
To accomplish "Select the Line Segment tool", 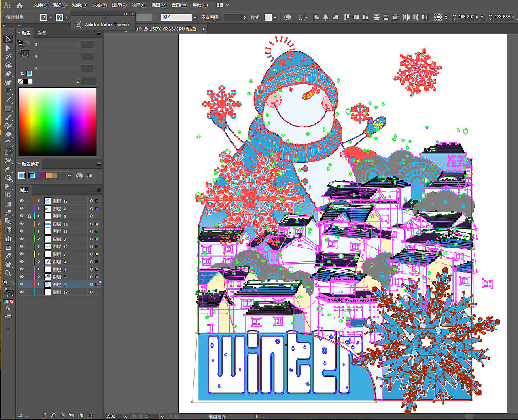I will [x=8, y=100].
